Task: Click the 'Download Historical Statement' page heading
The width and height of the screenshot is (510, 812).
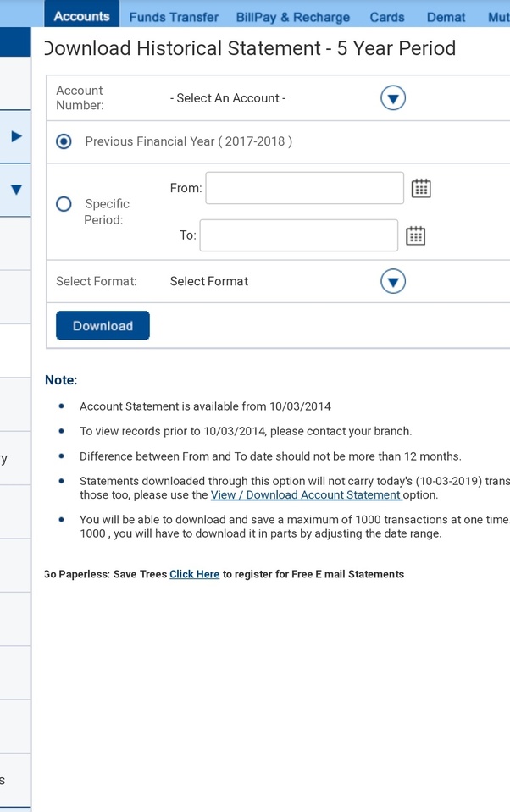Action: [250, 48]
